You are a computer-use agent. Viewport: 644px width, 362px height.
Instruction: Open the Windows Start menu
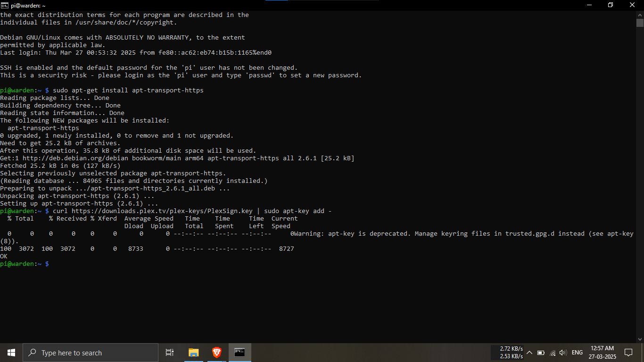point(11,353)
